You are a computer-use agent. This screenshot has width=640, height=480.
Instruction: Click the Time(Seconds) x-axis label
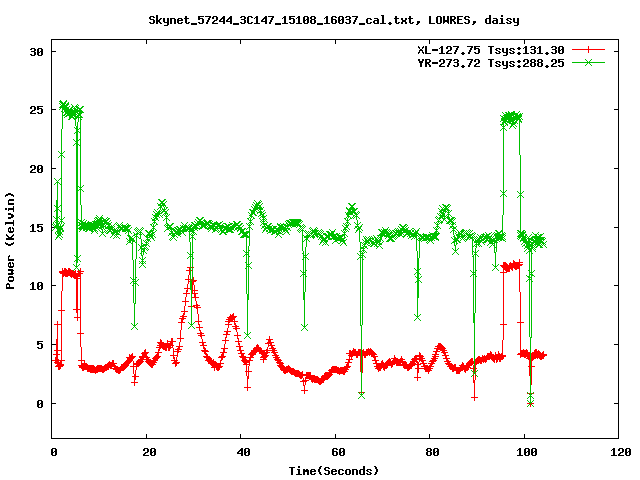[334, 471]
